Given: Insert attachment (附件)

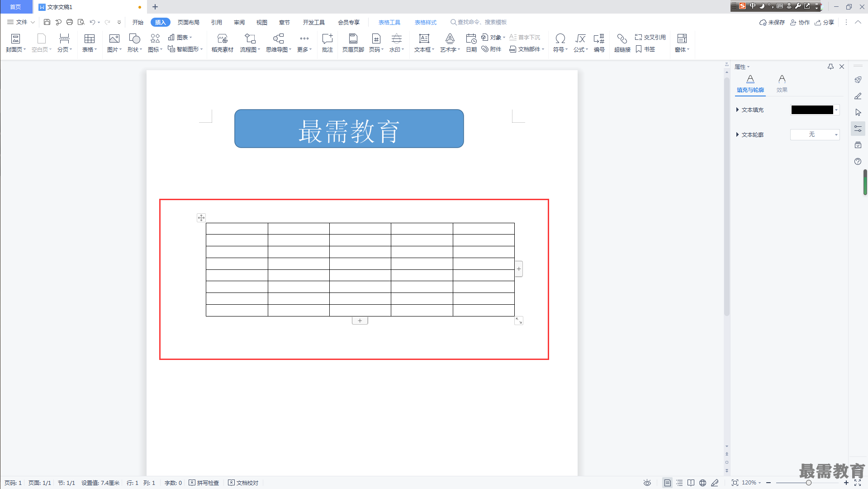Looking at the screenshot, I should click(492, 49).
